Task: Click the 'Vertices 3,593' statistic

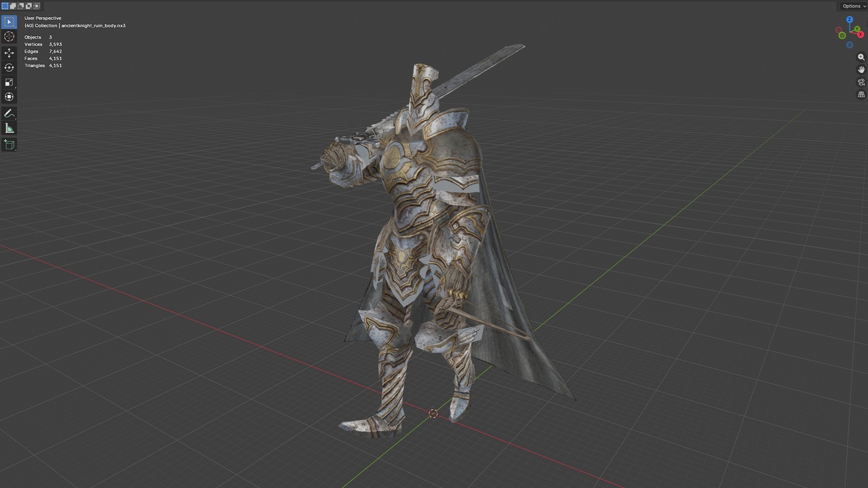Action: point(43,44)
